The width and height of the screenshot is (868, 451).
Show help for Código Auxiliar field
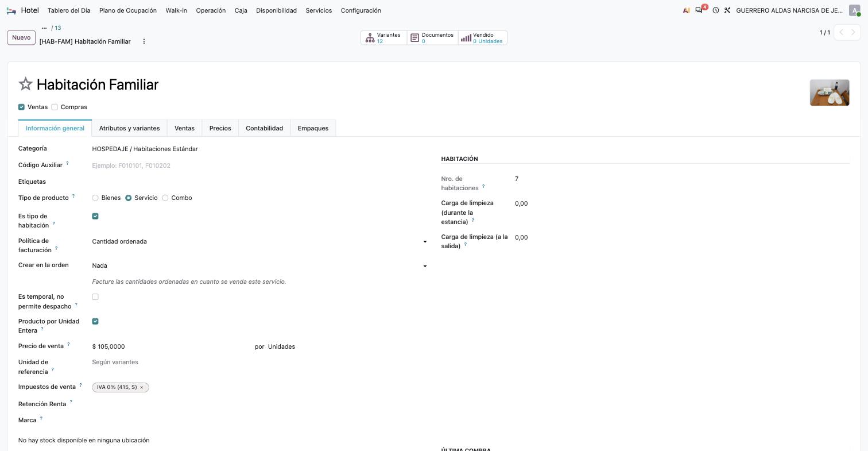[x=67, y=164]
